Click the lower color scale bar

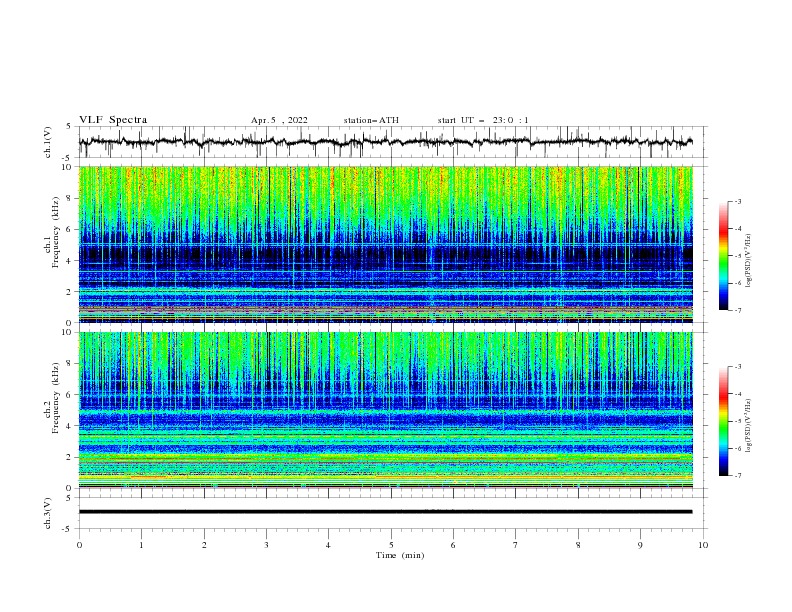point(723,421)
